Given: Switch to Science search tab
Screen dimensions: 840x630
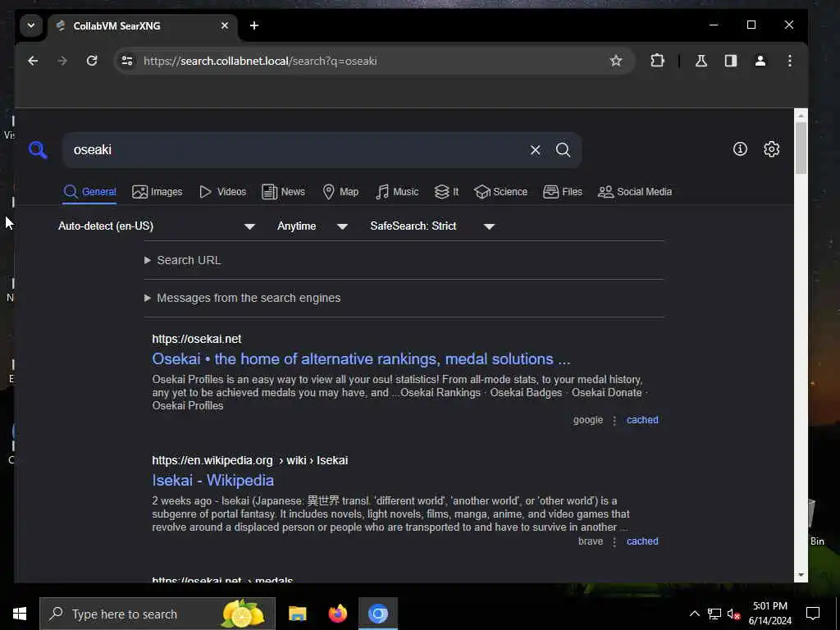Looking at the screenshot, I should (x=501, y=192).
